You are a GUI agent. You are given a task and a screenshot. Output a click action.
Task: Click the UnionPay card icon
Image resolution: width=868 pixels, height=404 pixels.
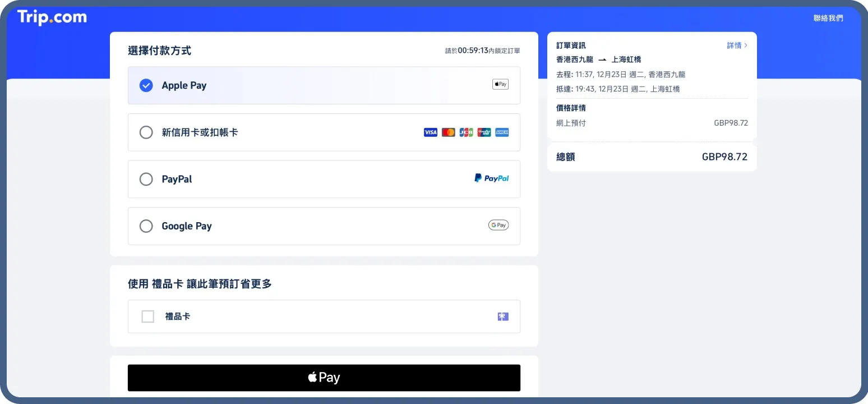pos(484,132)
